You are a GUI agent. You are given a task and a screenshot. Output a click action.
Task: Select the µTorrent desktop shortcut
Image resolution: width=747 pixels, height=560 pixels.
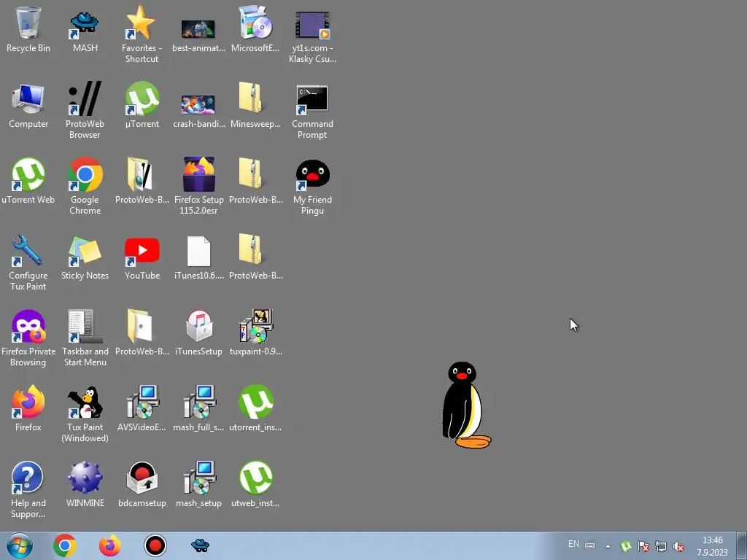click(142, 106)
